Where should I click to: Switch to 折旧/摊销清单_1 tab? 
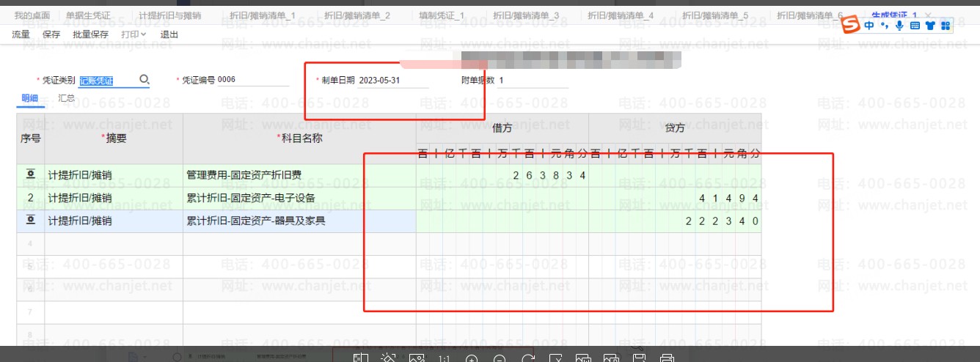point(263,15)
